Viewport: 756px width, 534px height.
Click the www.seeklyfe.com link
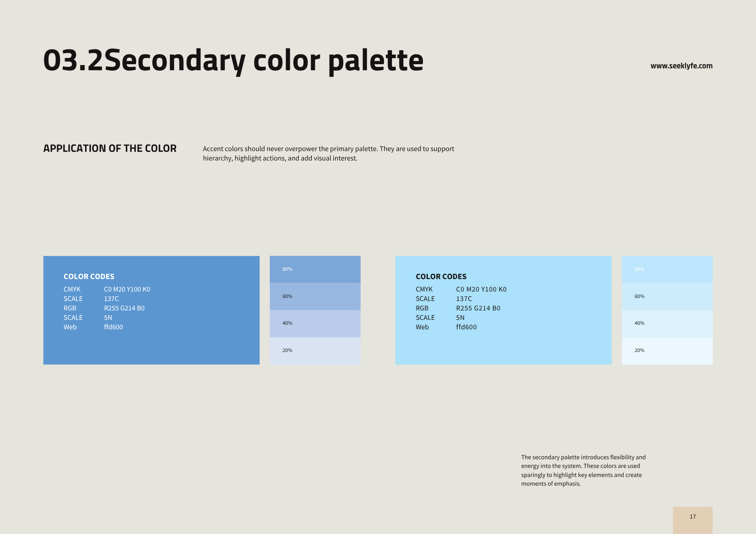point(682,66)
